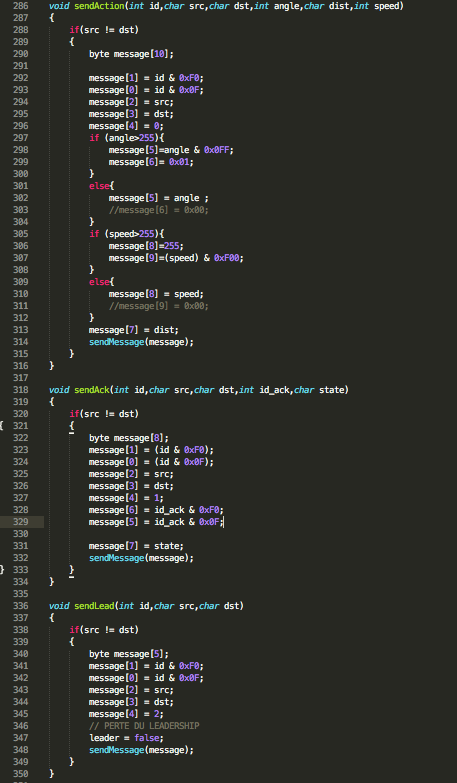This screenshot has width=457, height=783.
Task: Click the sendMessage call on line 314
Action: click(x=116, y=342)
